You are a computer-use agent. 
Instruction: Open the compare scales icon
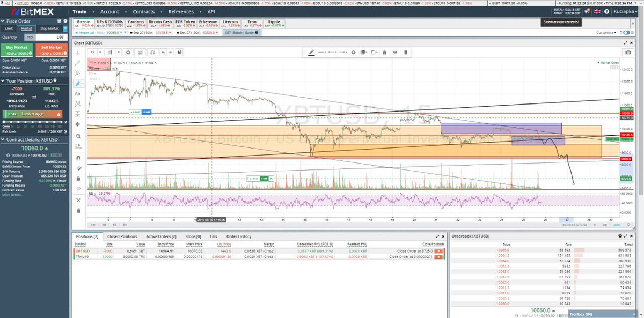click(x=152, y=53)
